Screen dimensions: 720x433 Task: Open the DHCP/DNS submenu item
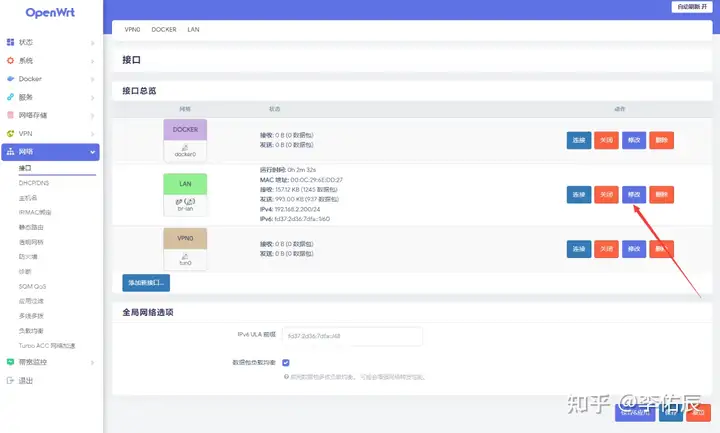pos(34,183)
